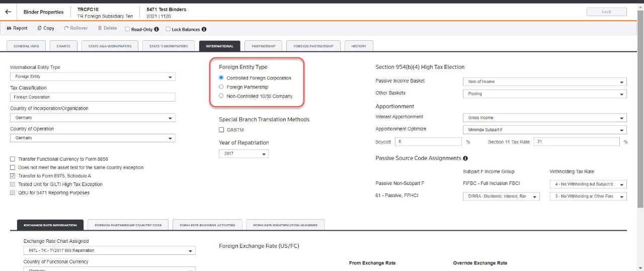Switch to the Partnership tab

[x=264, y=46]
